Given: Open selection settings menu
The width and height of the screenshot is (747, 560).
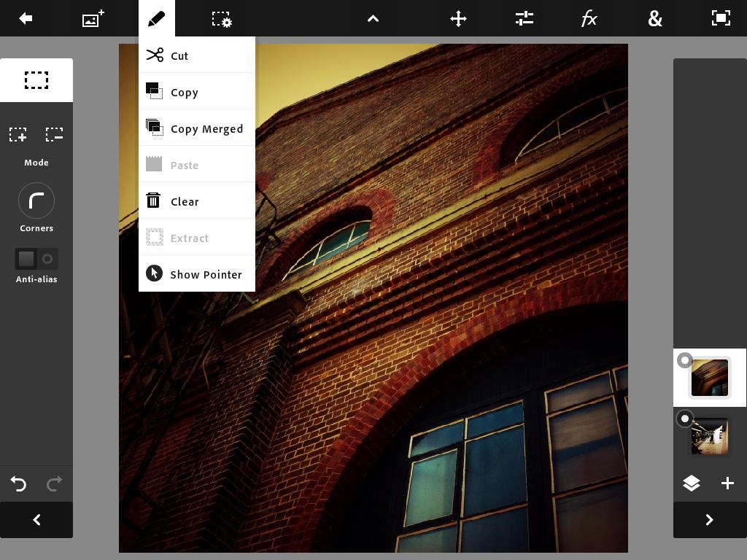Looking at the screenshot, I should (222, 19).
